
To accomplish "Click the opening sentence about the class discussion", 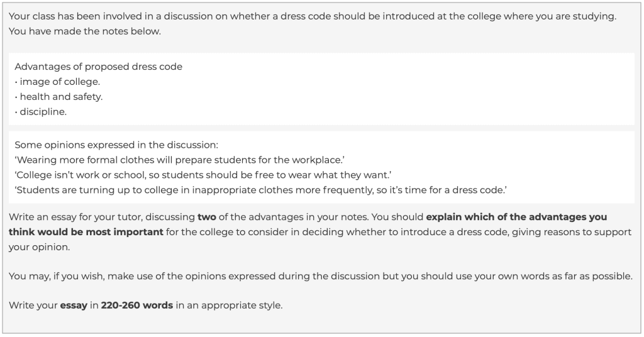I will tap(312, 16).
